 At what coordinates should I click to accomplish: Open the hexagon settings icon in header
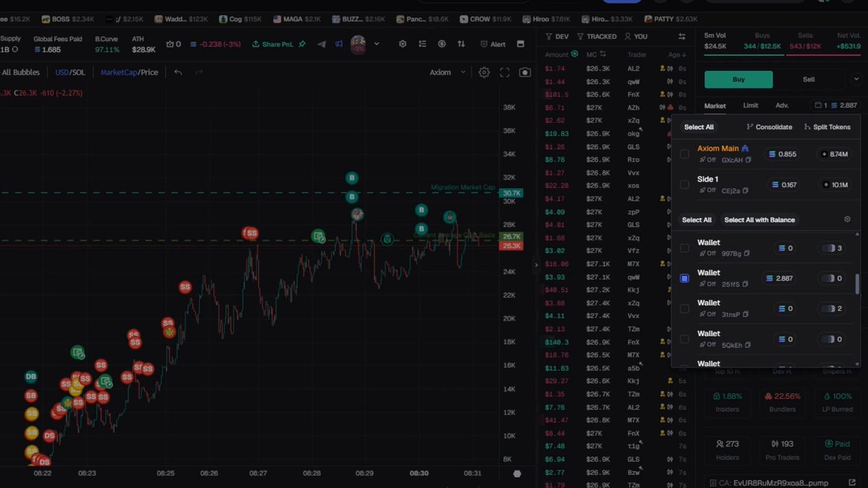[x=403, y=44]
